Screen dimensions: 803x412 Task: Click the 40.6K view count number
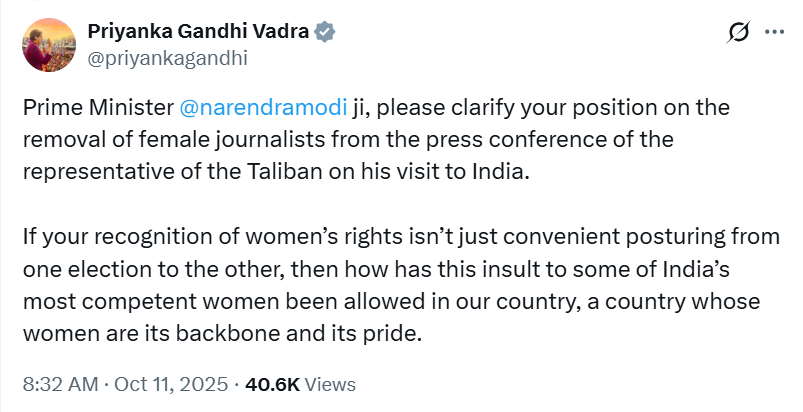pos(273,384)
